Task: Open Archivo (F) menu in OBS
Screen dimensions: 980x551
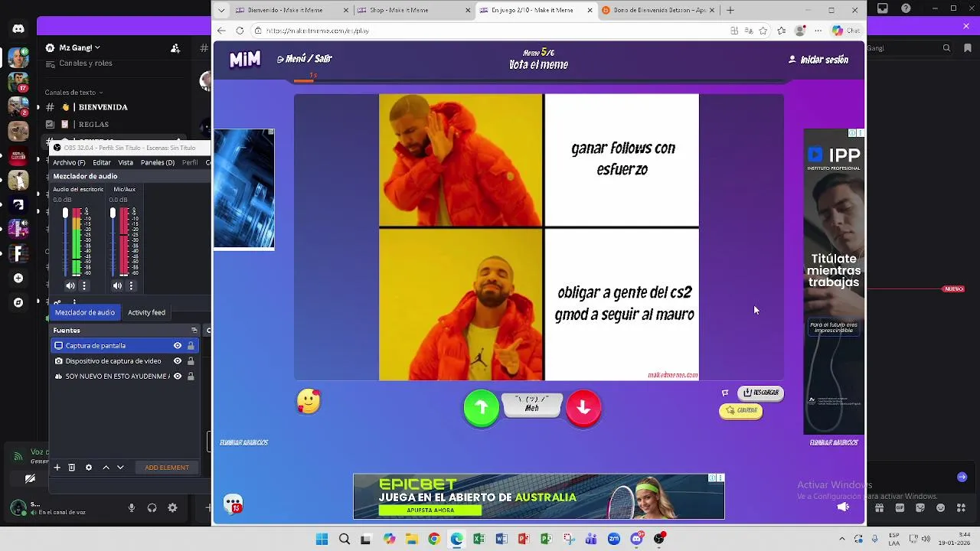Action: 69,162
